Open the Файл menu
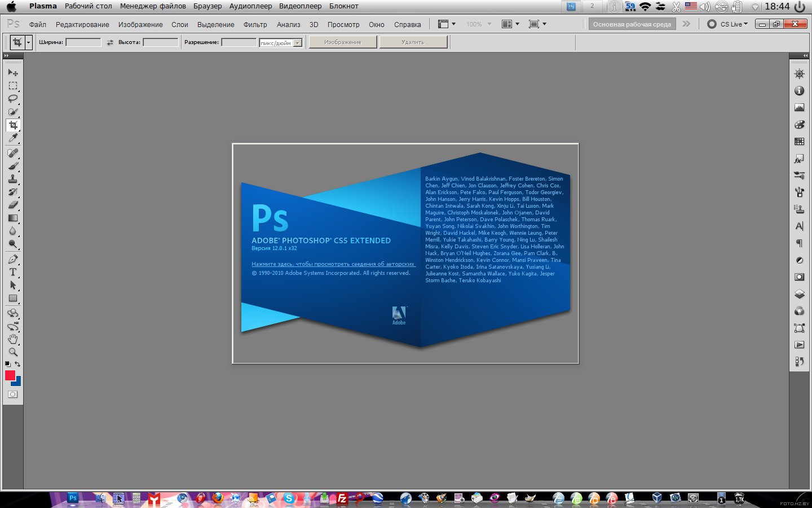This screenshot has width=812, height=508. click(x=38, y=24)
